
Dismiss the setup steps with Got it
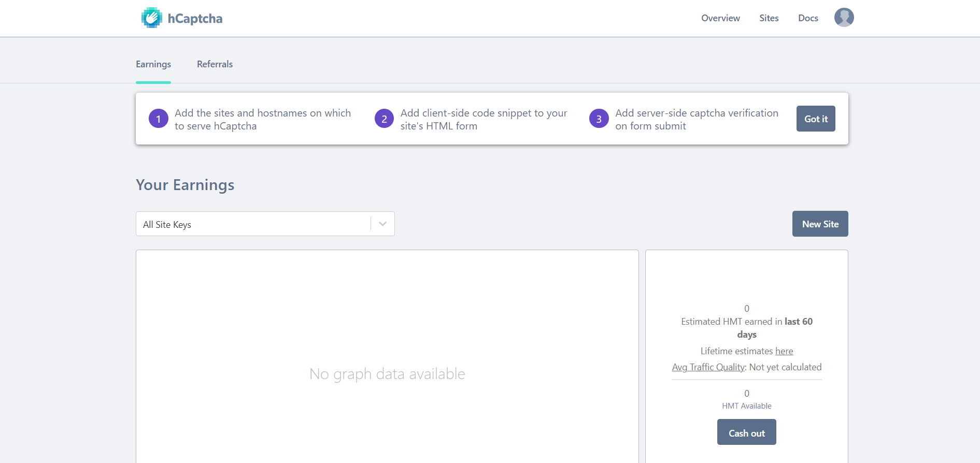pos(816,119)
